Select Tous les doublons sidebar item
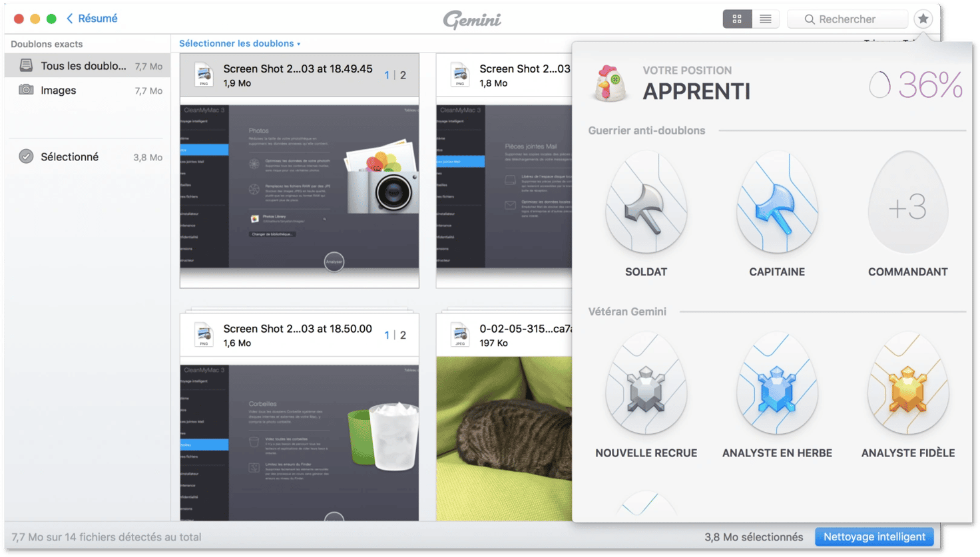Screen dimensions: 980x557 pos(87,66)
